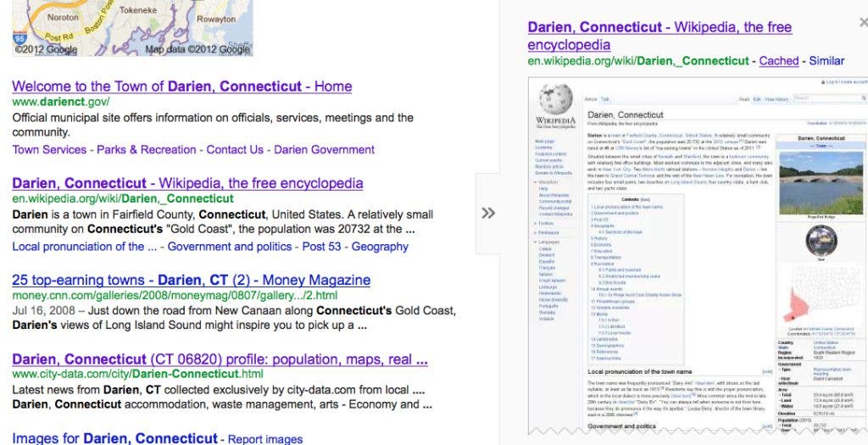
Task: Click the Connecticut location map in preview
Action: pos(821,295)
